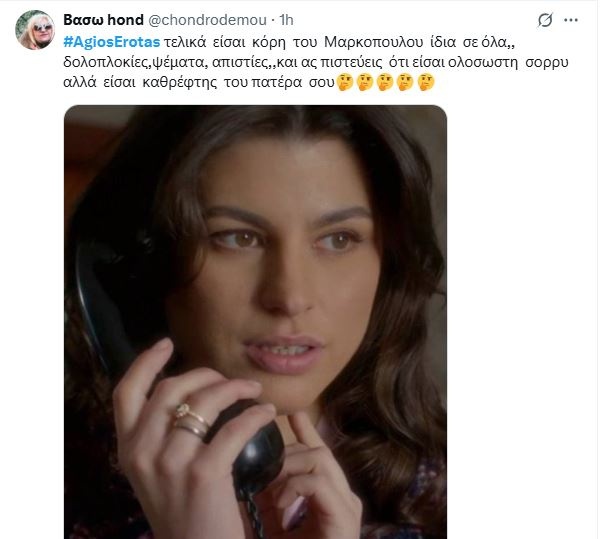This screenshot has width=608, height=539.
Task: Click the 1h timestamp of the post
Action: click(287, 20)
